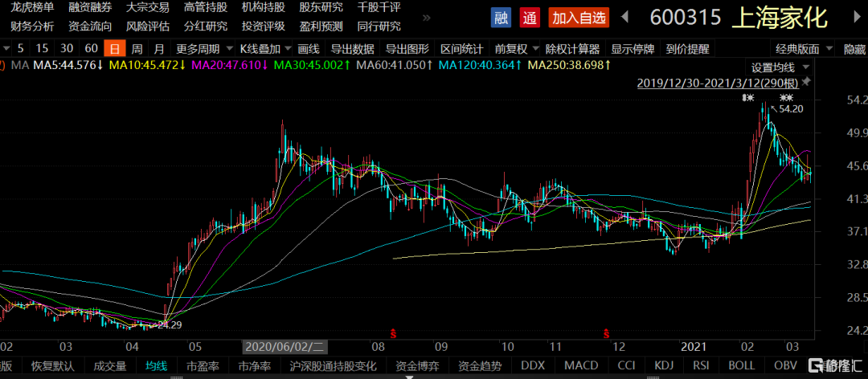The image size is (868, 379).
Task: Open 设置均线 moving average settings dropdown
Action: pyautogui.click(x=779, y=68)
